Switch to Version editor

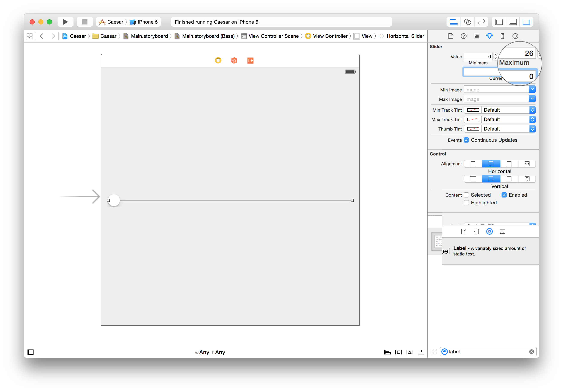pyautogui.click(x=481, y=22)
